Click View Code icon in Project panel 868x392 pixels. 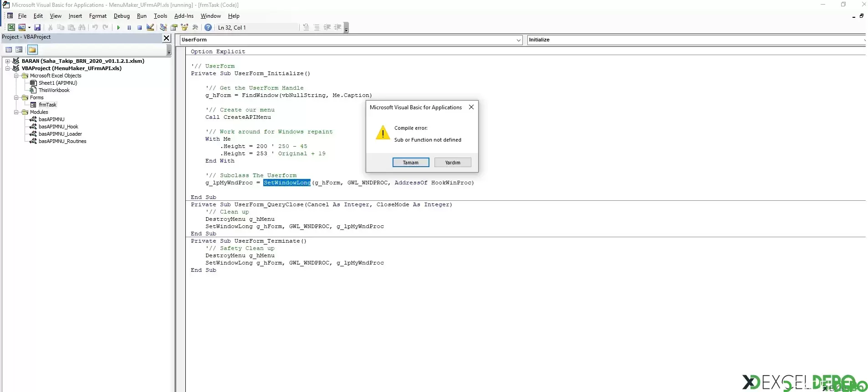click(x=9, y=50)
